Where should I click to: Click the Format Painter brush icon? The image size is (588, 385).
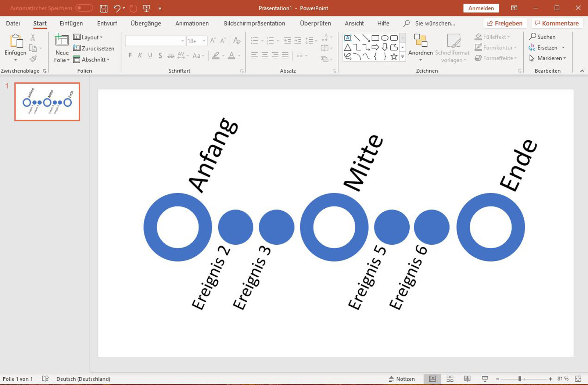tap(33, 58)
